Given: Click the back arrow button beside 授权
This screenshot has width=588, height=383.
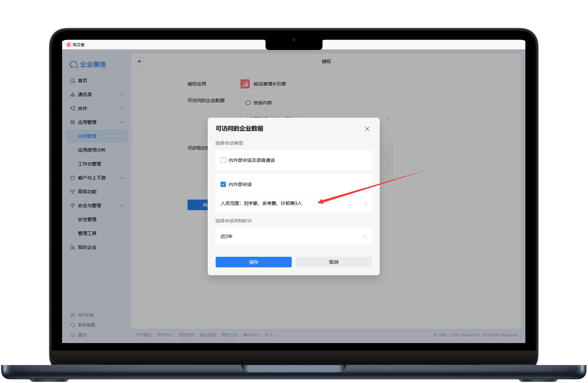Looking at the screenshot, I should (140, 61).
